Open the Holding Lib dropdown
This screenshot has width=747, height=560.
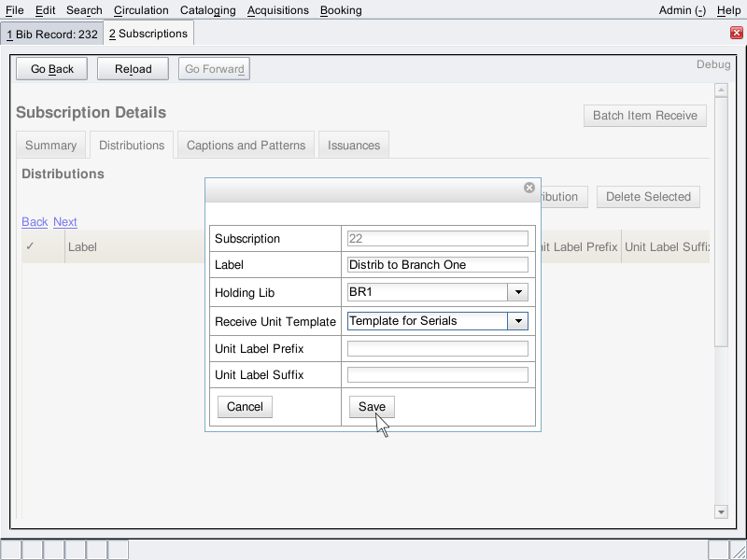pos(517,292)
